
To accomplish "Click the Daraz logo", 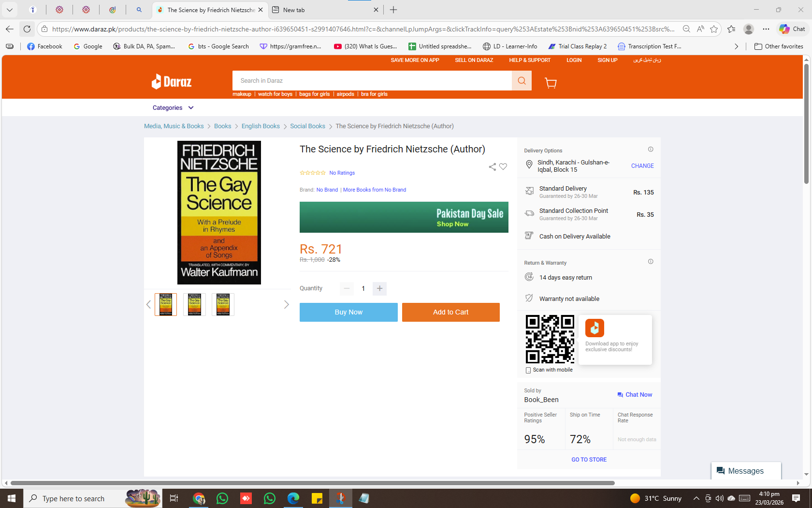I will pyautogui.click(x=172, y=81).
